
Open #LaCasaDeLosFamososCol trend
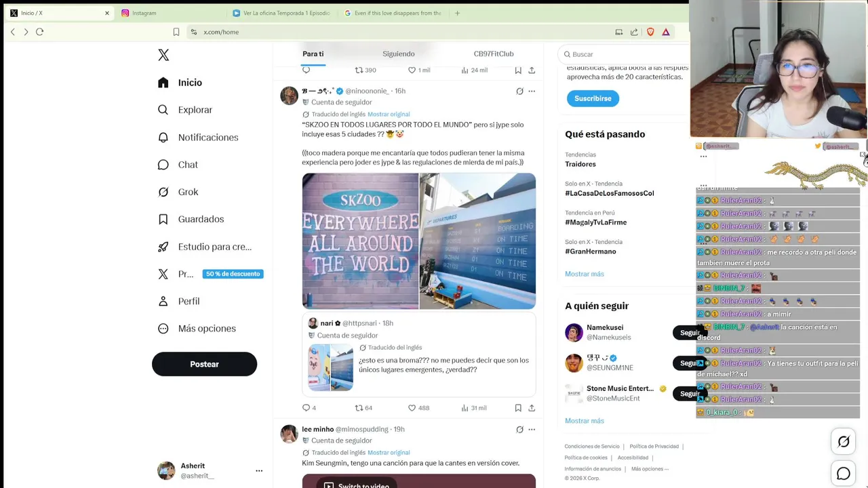[610, 193]
